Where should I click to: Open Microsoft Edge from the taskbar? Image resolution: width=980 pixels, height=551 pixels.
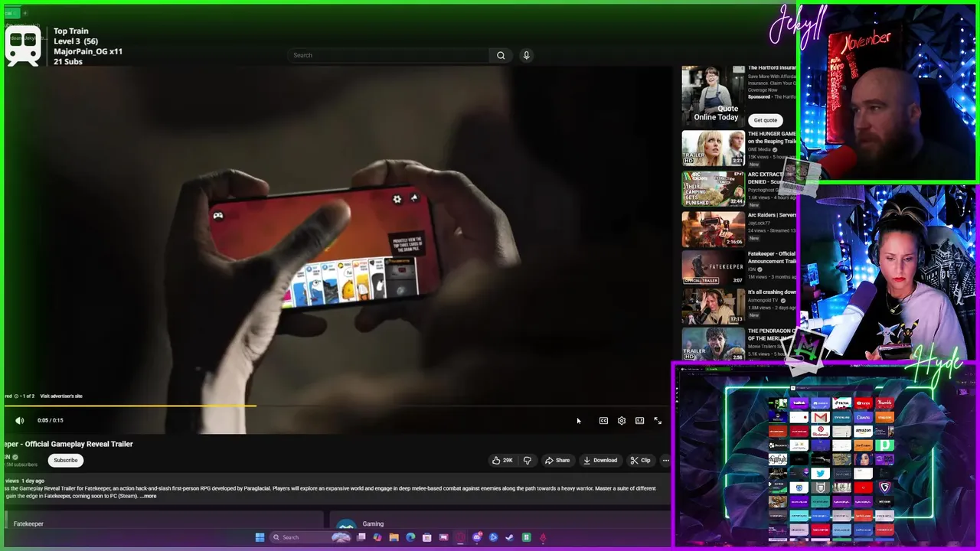tap(410, 537)
